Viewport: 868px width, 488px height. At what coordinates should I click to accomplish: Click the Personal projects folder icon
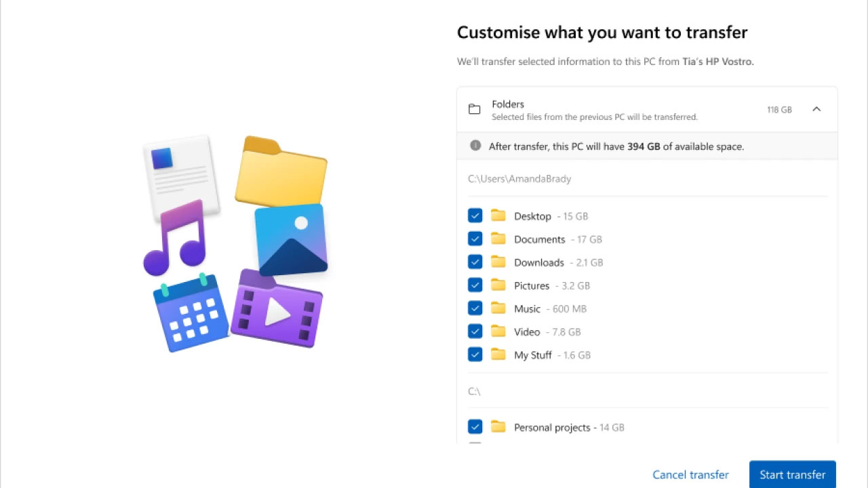tap(498, 426)
